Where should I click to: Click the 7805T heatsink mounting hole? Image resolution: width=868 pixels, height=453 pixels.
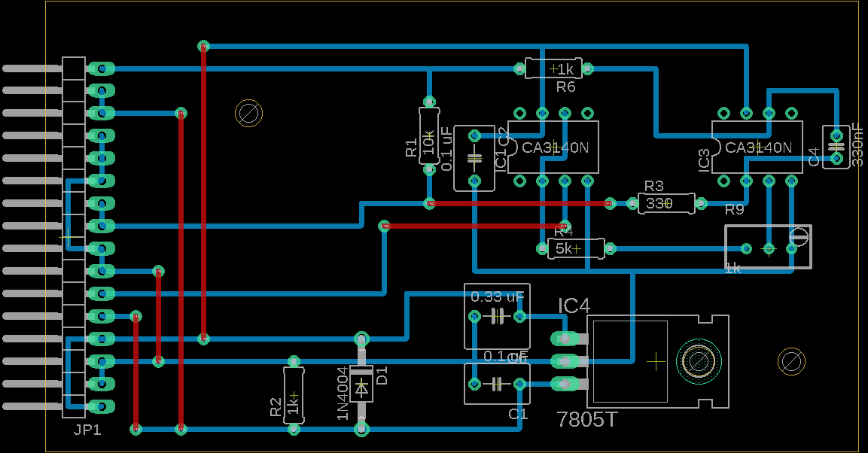(x=699, y=362)
